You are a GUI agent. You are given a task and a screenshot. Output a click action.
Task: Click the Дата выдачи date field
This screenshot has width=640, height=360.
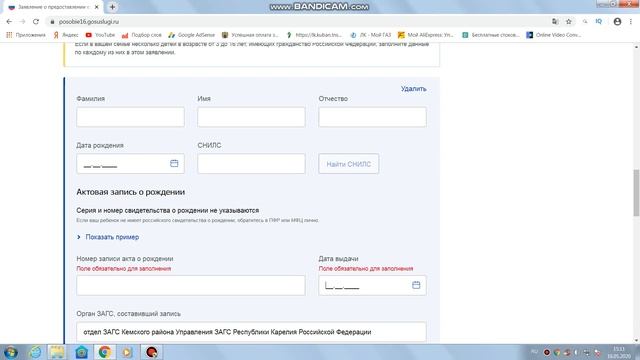pos(372,285)
